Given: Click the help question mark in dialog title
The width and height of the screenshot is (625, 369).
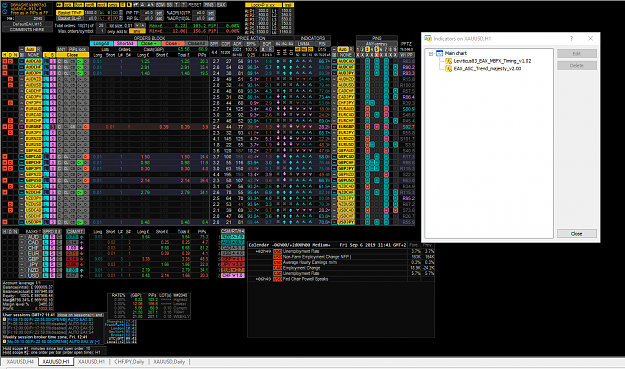Looking at the screenshot, I should 571,39.
